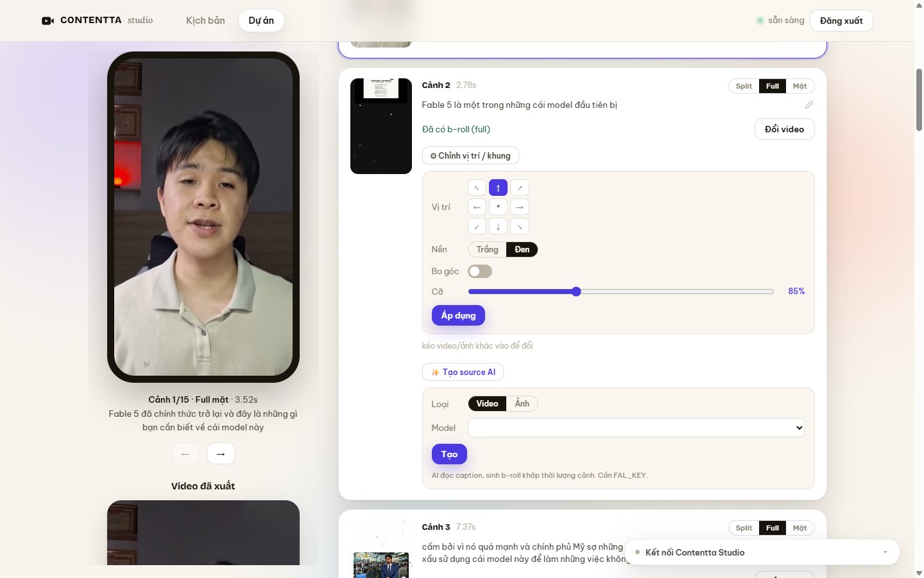
Task: Click the exported video thumbnail
Action: 203,532
